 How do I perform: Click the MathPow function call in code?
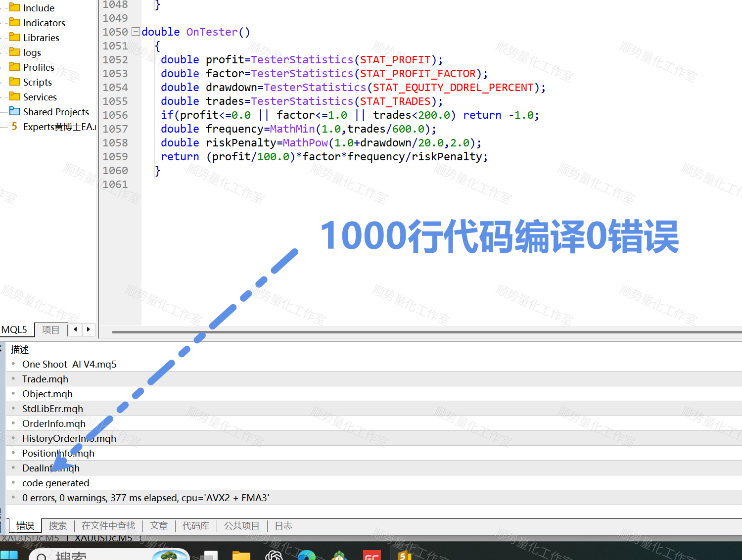pyautogui.click(x=305, y=143)
